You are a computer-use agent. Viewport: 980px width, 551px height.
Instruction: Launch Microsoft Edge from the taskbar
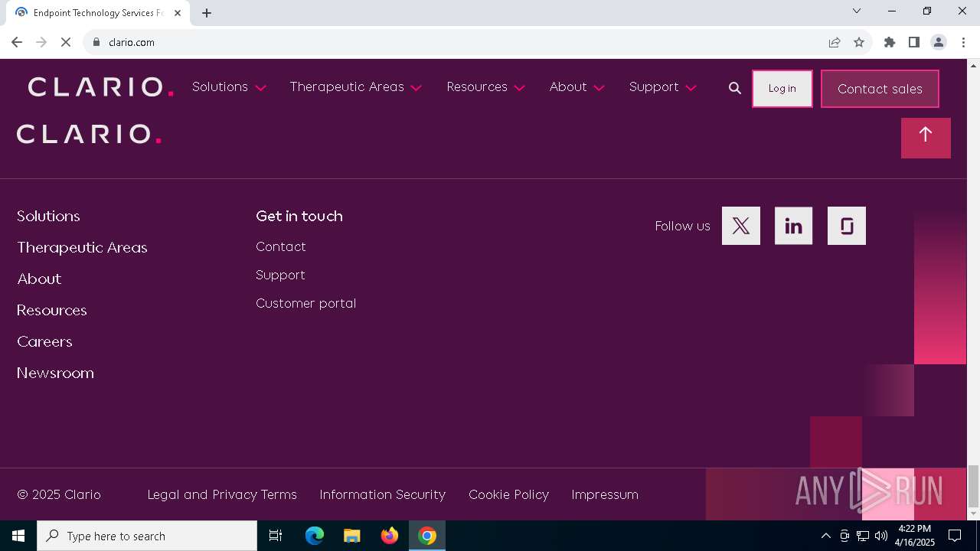point(315,536)
